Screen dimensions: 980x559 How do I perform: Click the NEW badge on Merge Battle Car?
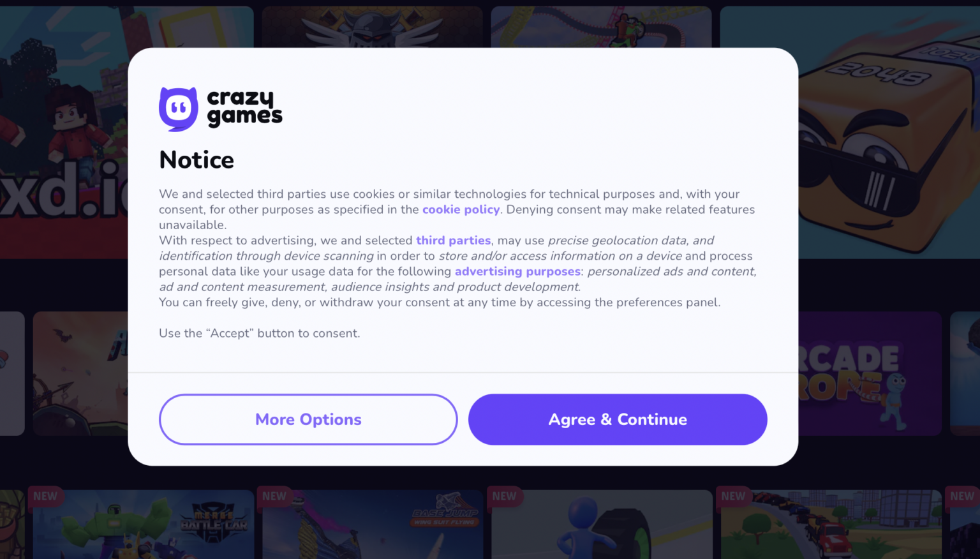click(x=45, y=497)
